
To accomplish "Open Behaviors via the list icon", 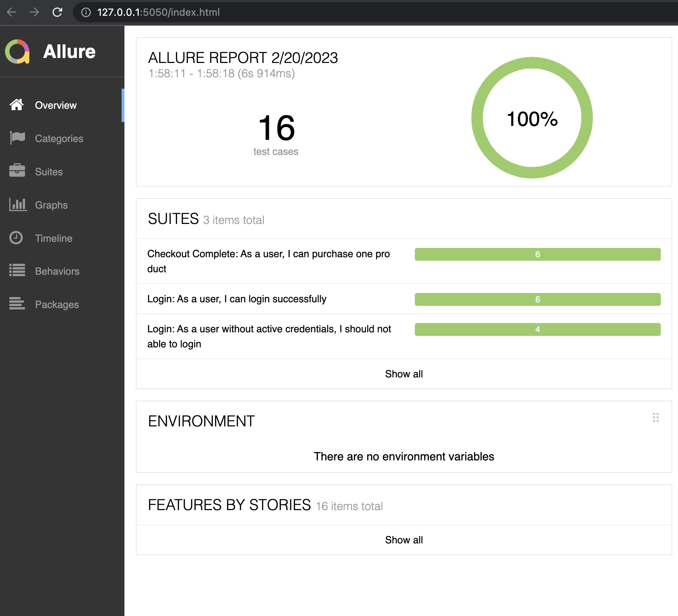I will click(16, 271).
